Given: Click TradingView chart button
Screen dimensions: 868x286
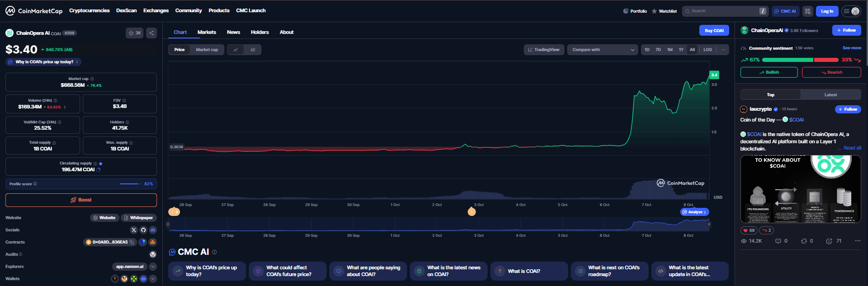Looking at the screenshot, I should pos(544,50).
